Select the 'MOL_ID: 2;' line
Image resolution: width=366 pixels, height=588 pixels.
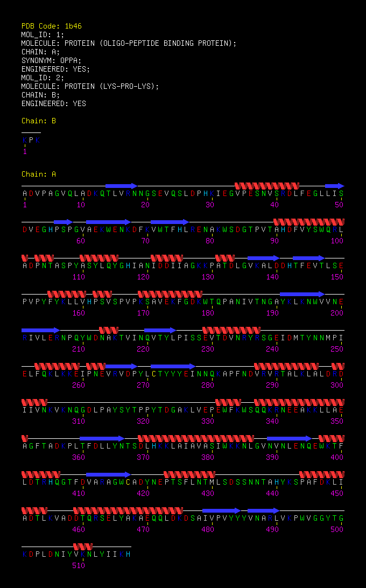click(x=43, y=78)
